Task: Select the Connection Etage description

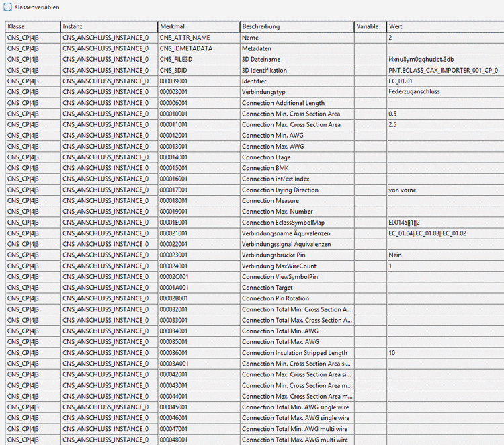Action: pyautogui.click(x=297, y=157)
